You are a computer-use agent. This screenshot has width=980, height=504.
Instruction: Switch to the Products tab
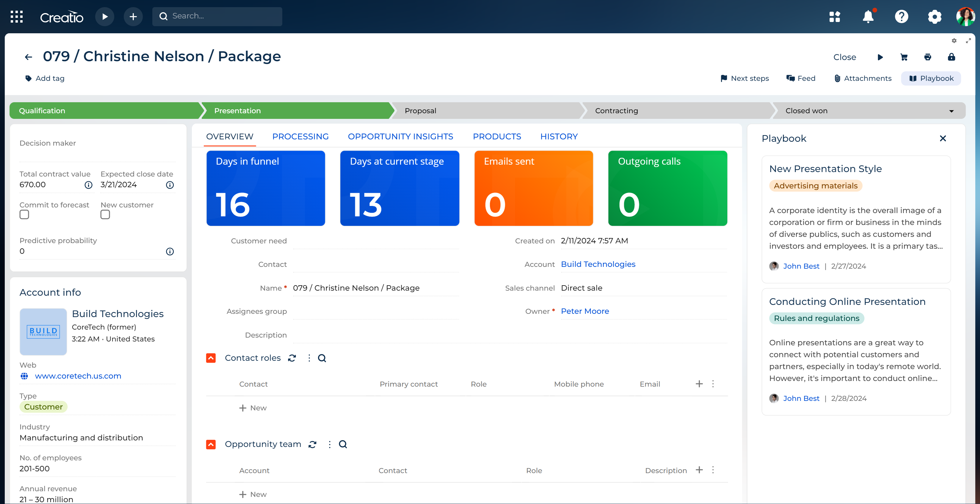(x=497, y=136)
